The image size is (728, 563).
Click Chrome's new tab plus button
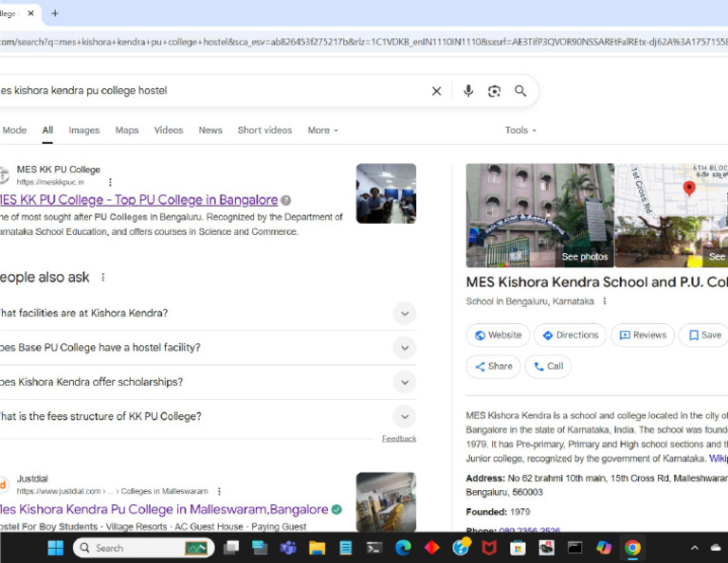[55, 13]
